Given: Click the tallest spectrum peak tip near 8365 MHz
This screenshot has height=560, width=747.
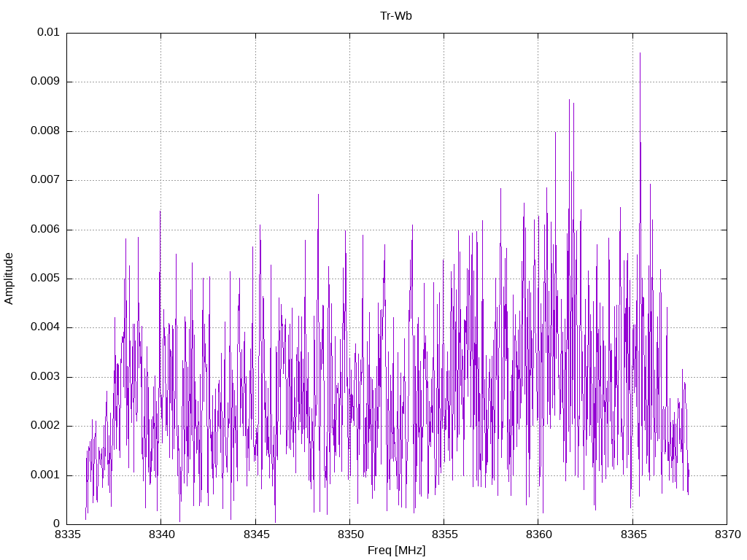Looking at the screenshot, I should (x=640, y=53).
